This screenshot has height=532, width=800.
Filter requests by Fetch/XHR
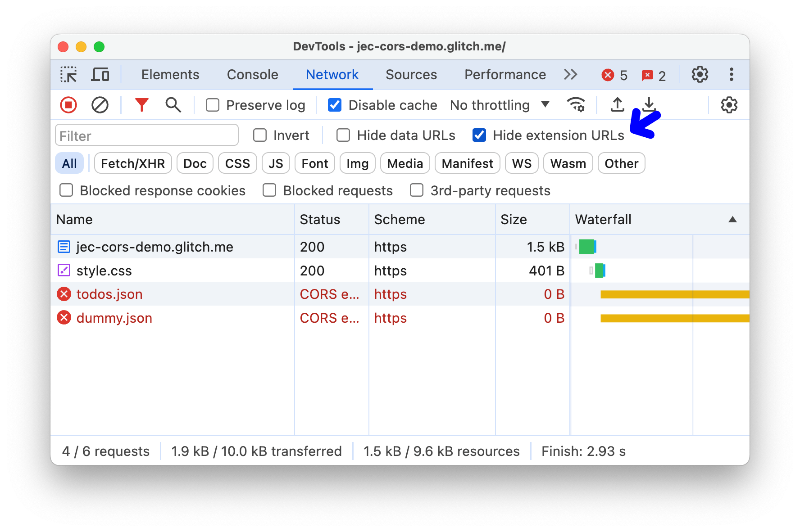(x=132, y=163)
